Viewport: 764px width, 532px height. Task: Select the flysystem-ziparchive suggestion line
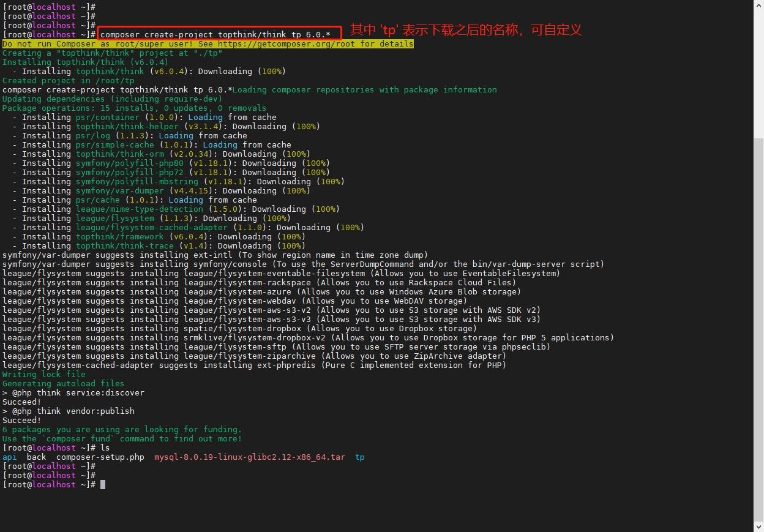(255, 356)
